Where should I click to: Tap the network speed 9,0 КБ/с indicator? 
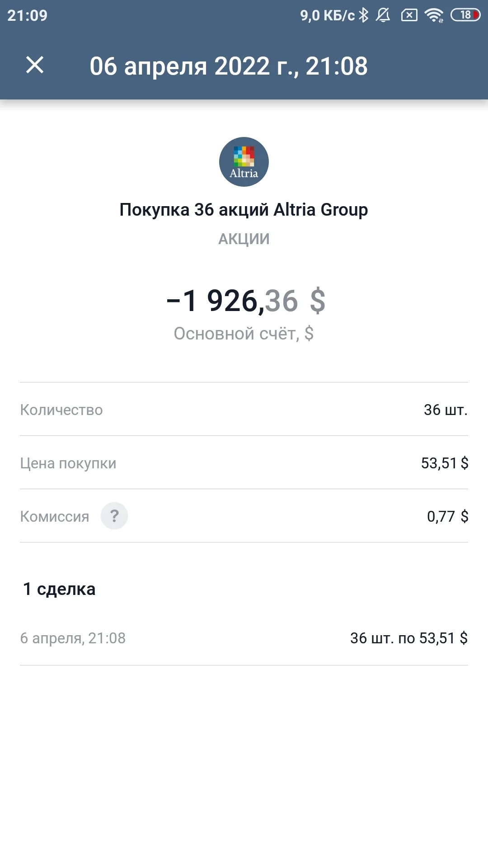(x=328, y=15)
